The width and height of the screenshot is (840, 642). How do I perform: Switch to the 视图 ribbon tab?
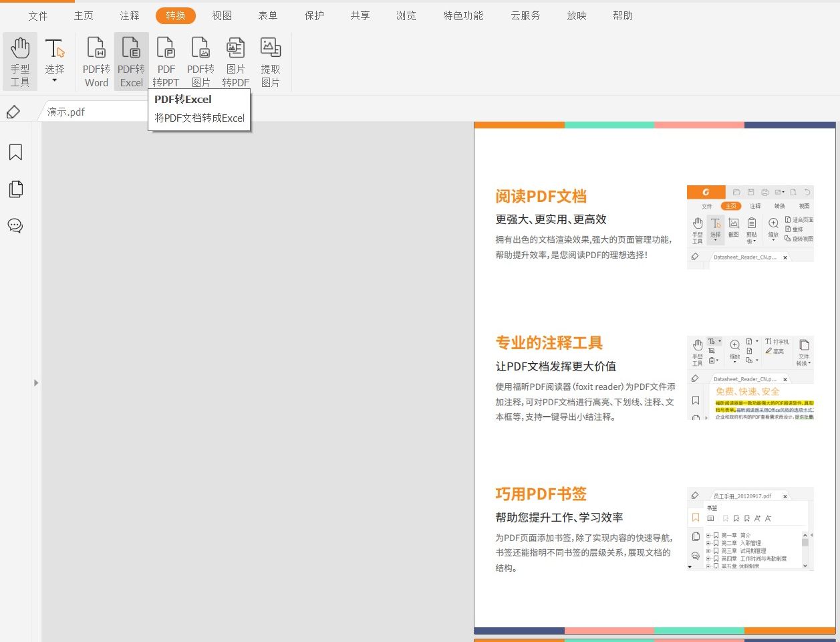[x=222, y=15]
